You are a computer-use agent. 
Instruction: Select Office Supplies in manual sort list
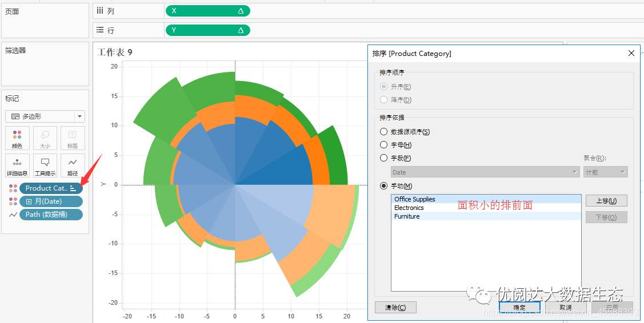(486, 199)
